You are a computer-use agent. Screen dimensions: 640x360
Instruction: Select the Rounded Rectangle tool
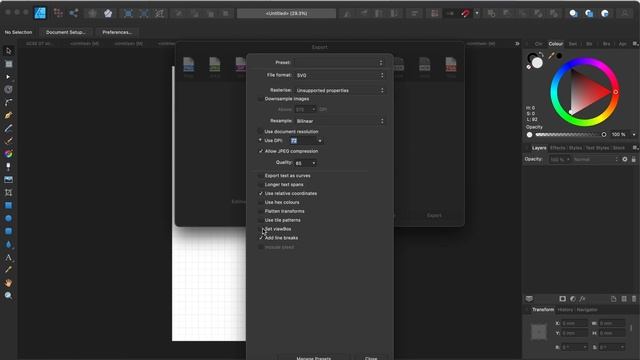tap(8, 231)
